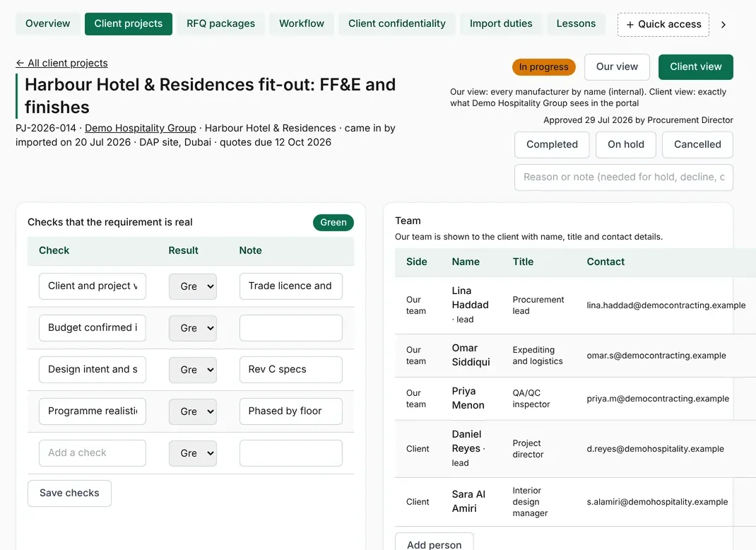Open result dropdown in Add a check row

coord(193,454)
